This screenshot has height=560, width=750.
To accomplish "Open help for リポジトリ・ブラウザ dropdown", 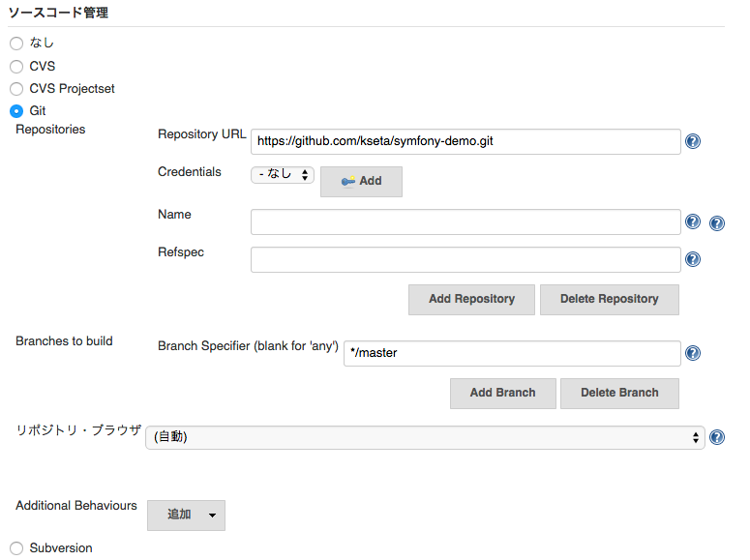I will click(x=716, y=437).
